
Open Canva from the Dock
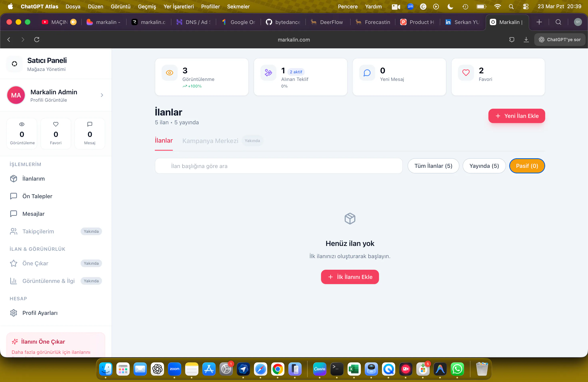pos(320,369)
